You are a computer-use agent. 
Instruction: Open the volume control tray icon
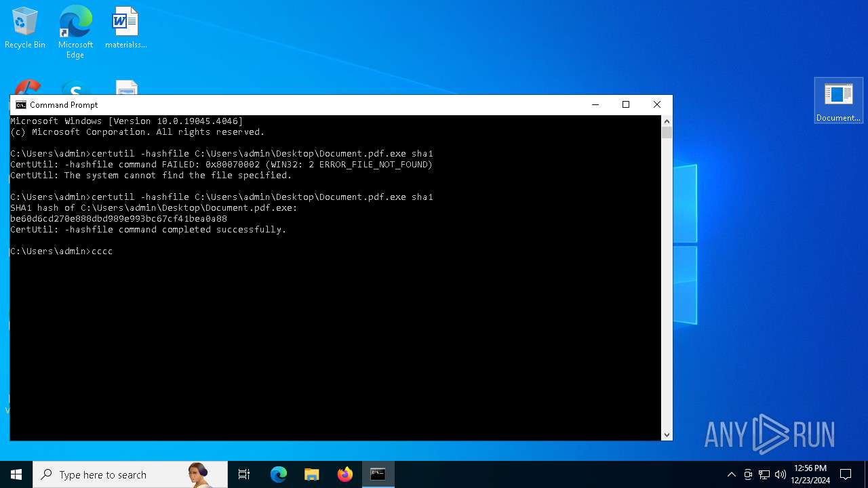pyautogui.click(x=781, y=474)
